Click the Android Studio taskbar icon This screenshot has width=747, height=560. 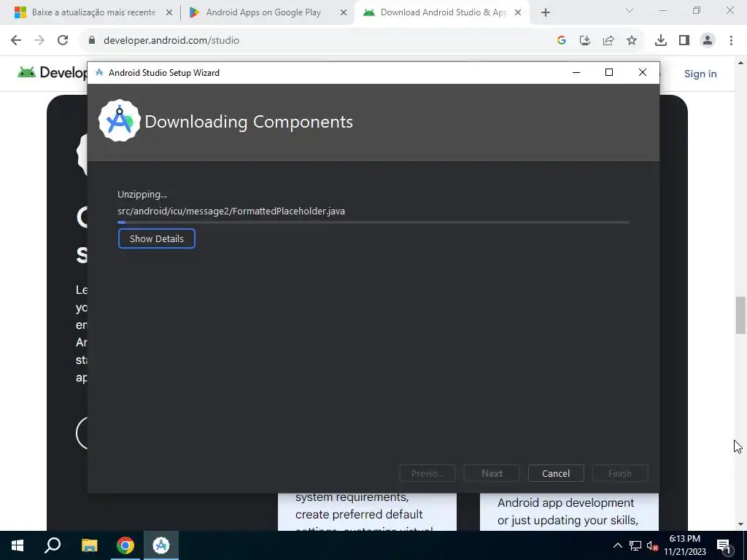161,545
